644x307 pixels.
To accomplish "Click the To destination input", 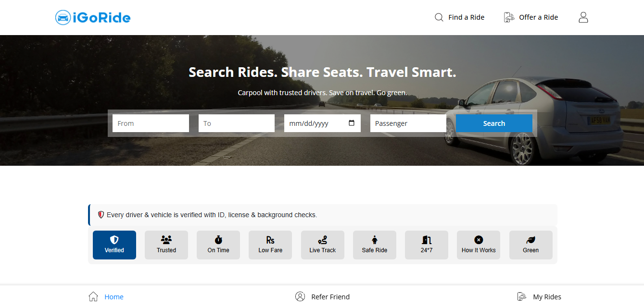I will click(236, 123).
